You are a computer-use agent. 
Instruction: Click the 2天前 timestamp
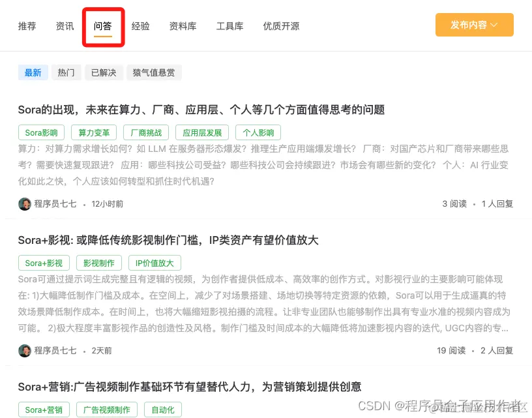pos(102,350)
